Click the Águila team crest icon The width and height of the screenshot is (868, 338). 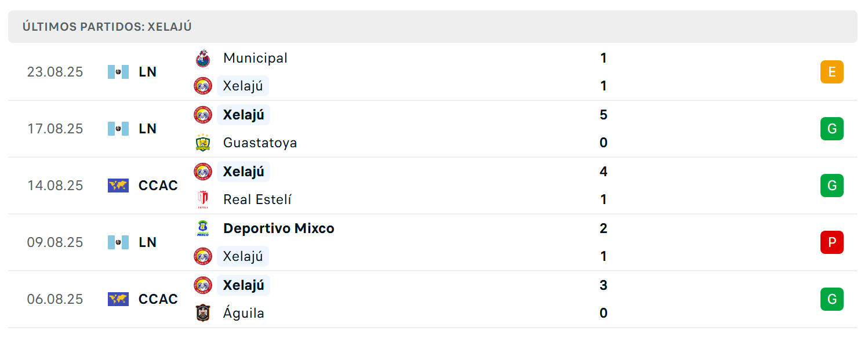(203, 313)
